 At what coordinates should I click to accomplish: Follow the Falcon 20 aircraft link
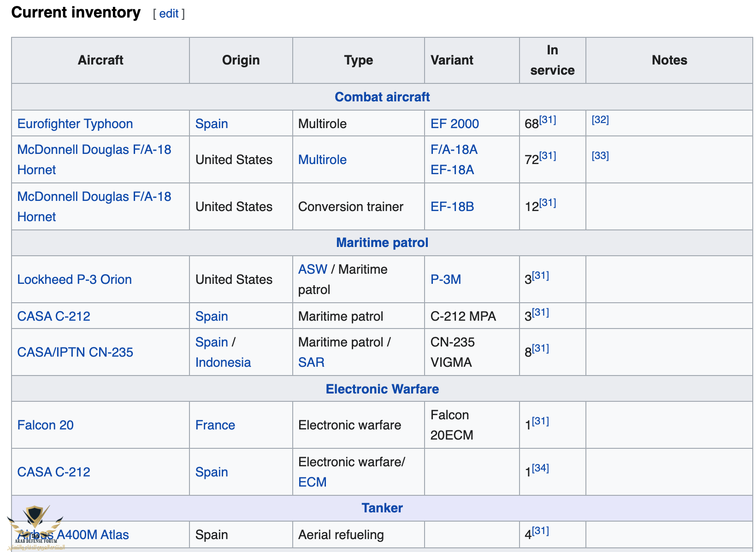[45, 425]
